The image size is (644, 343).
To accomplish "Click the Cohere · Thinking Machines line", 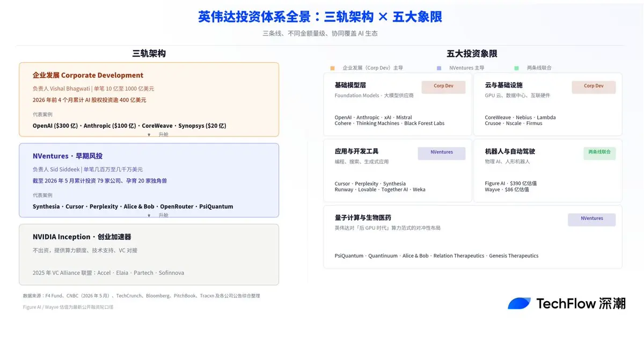I will click(390, 123).
